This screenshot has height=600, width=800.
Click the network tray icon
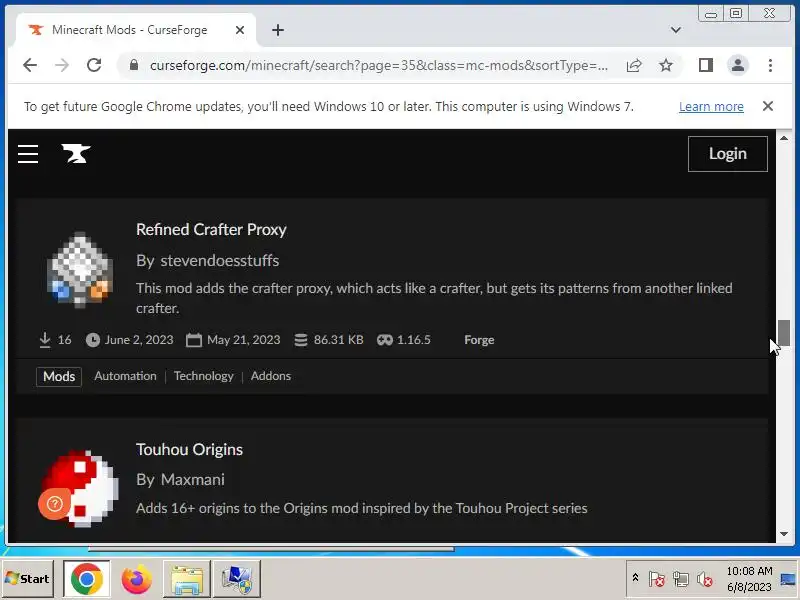click(x=680, y=579)
